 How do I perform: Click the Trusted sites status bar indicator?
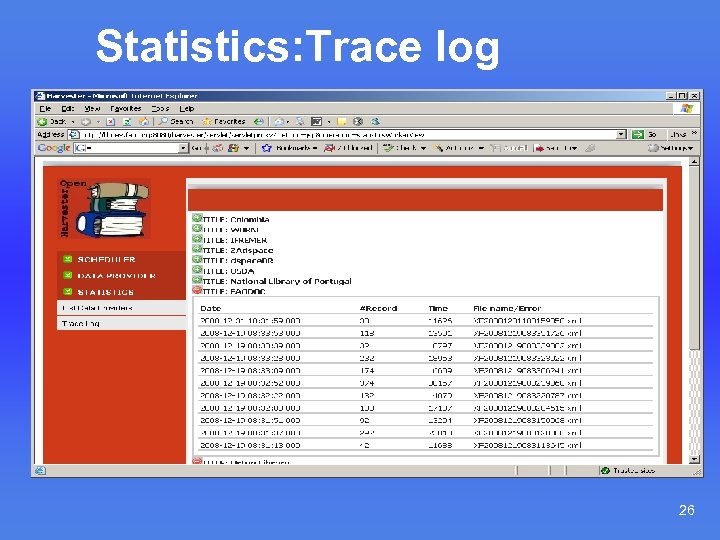tap(628, 470)
